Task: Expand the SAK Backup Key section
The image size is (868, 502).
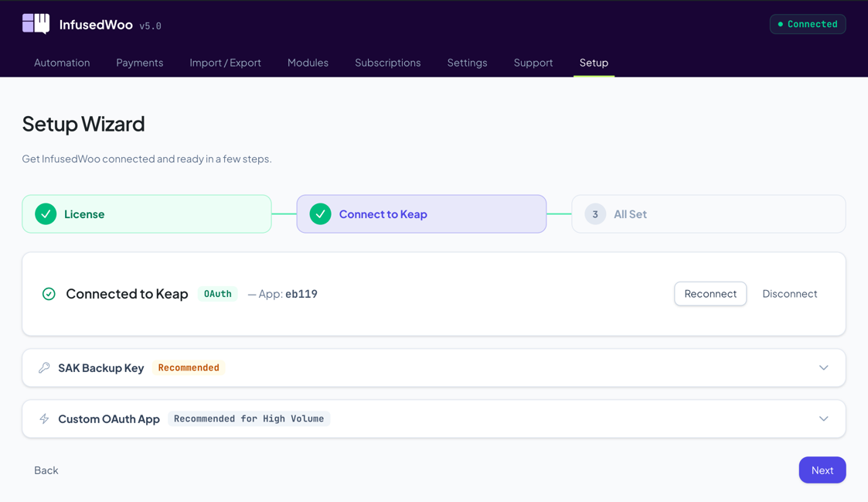Action: (x=824, y=367)
